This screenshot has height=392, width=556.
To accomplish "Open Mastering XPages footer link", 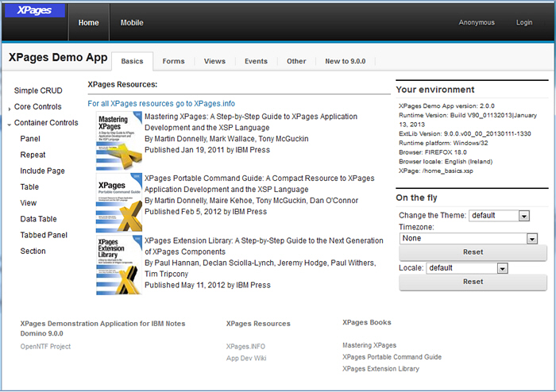I will [x=369, y=345].
